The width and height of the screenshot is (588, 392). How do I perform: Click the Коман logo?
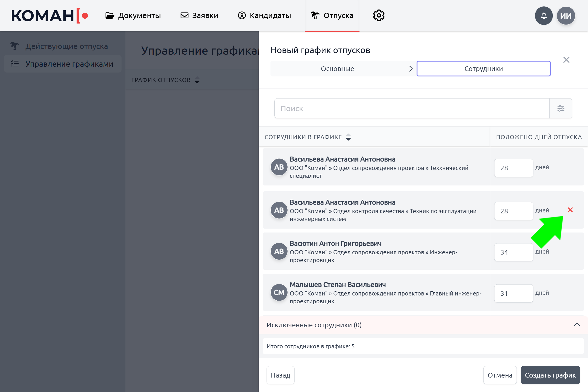[49, 16]
